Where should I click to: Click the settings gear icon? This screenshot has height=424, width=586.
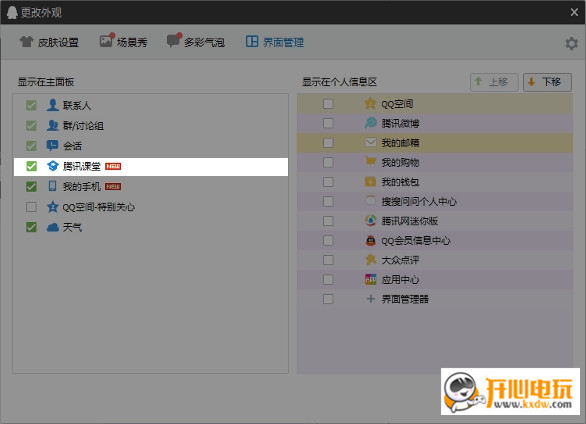[x=571, y=43]
